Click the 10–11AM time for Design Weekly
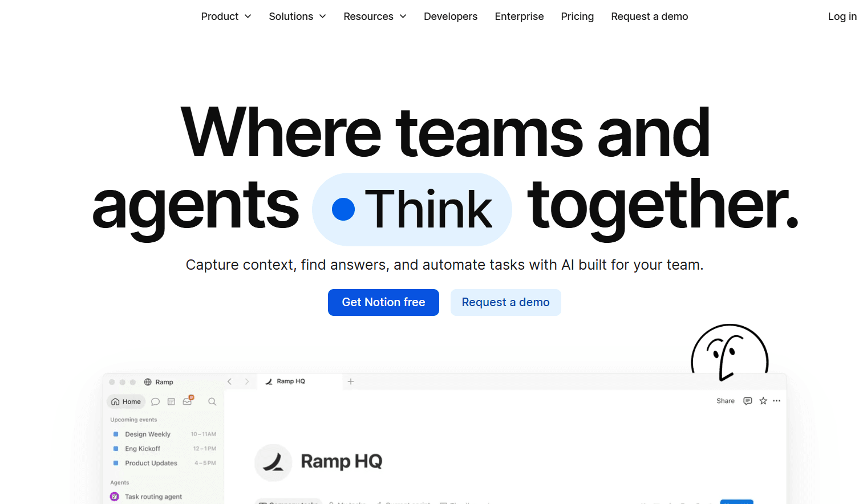 (204, 434)
